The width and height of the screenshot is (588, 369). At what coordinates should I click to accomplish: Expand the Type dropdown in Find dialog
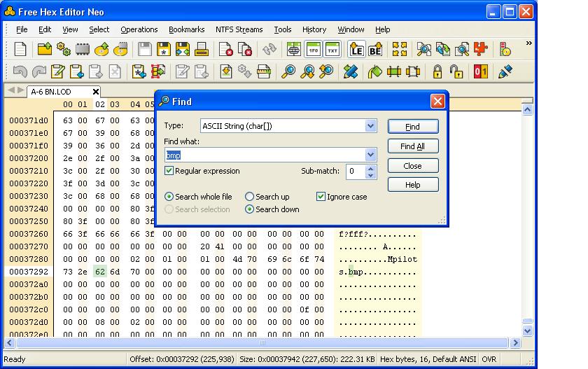[x=370, y=126]
